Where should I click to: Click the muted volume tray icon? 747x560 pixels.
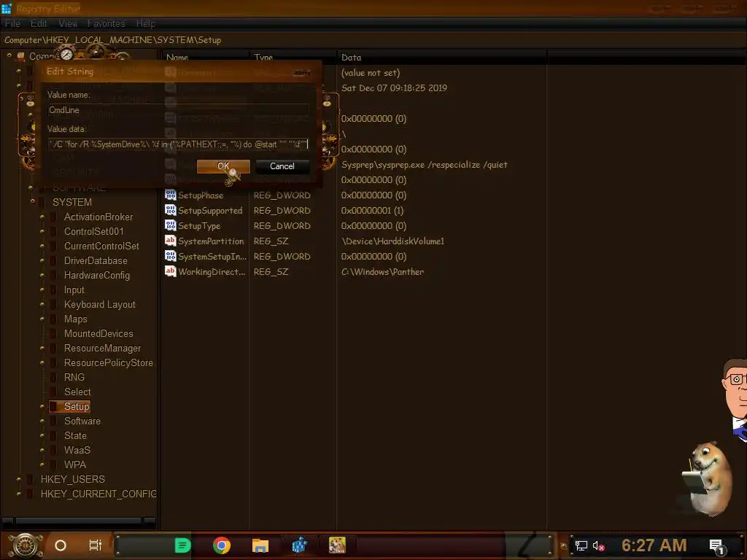click(x=598, y=545)
